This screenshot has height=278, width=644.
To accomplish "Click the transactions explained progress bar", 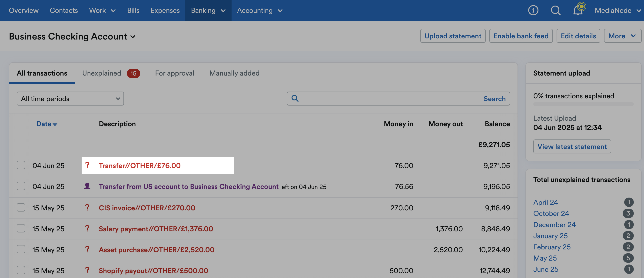I will click(x=583, y=104).
